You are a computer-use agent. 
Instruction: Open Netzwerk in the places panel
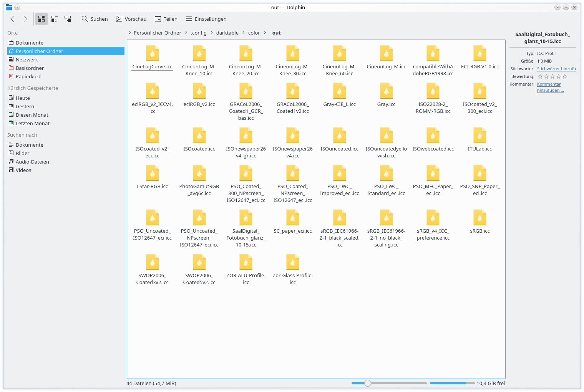pyautogui.click(x=66, y=60)
